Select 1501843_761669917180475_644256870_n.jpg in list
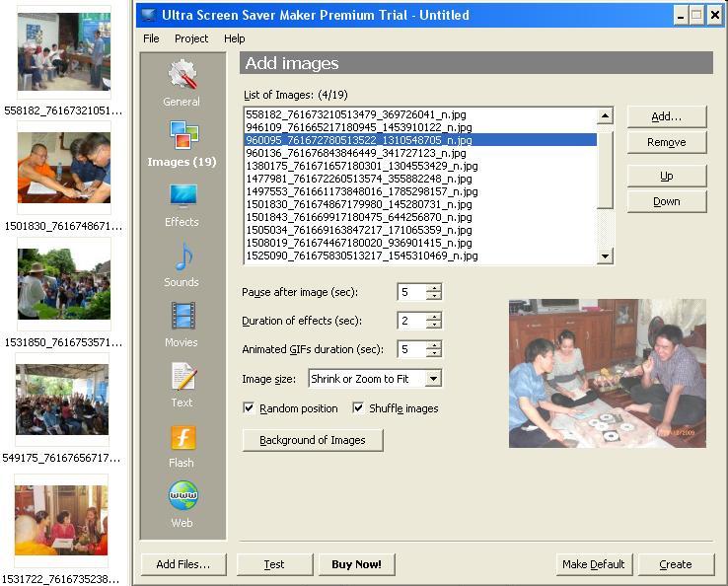The width and height of the screenshot is (728, 586). pyautogui.click(x=420, y=217)
